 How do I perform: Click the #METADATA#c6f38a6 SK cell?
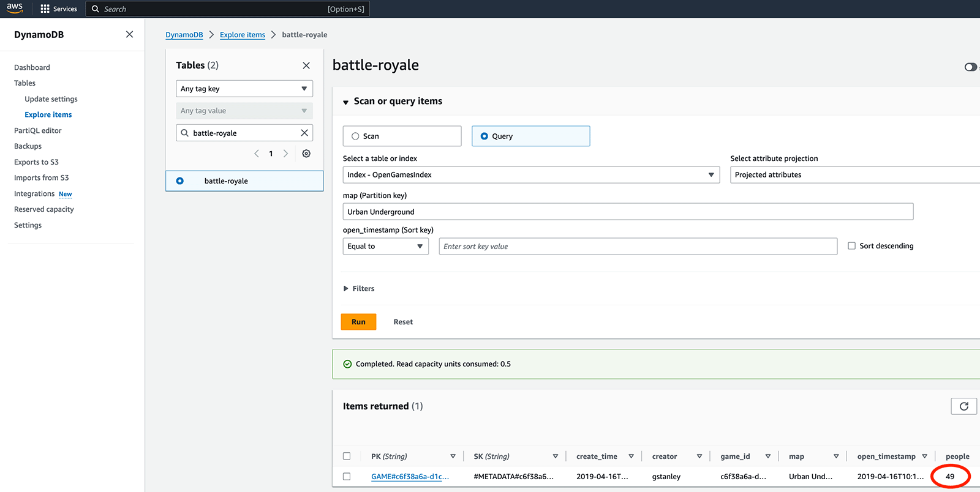(513, 477)
